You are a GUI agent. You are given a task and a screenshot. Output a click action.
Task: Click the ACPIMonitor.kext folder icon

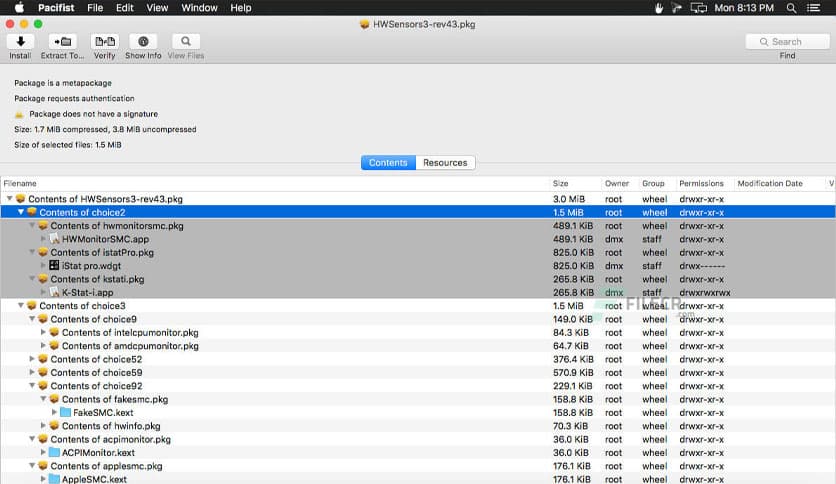tap(54, 453)
